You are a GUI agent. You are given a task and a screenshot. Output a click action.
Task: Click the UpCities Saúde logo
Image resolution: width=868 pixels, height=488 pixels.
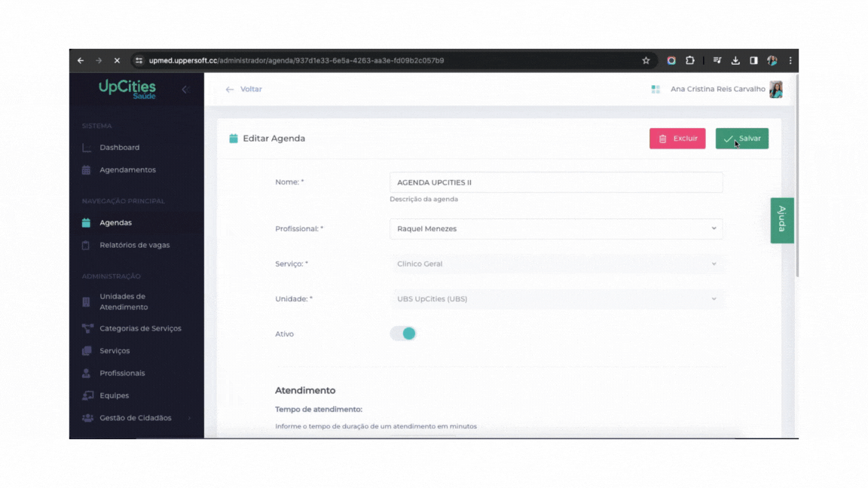pos(127,89)
